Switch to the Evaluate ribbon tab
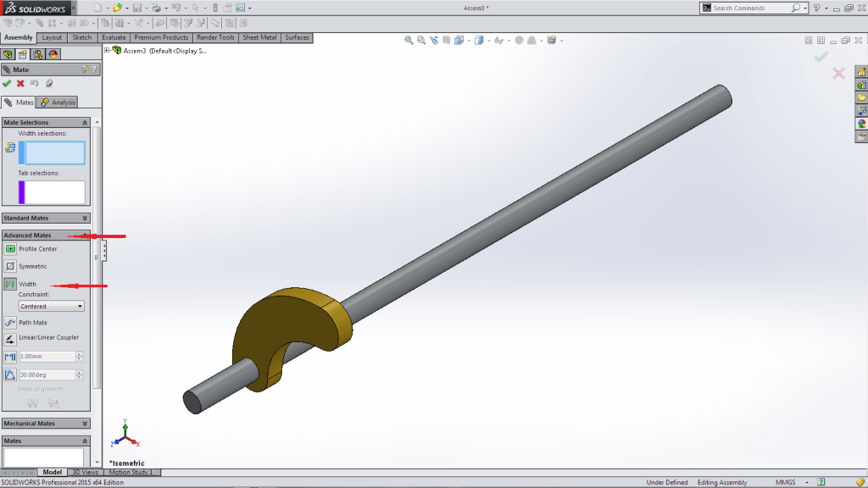This screenshot has width=868, height=488. (114, 37)
